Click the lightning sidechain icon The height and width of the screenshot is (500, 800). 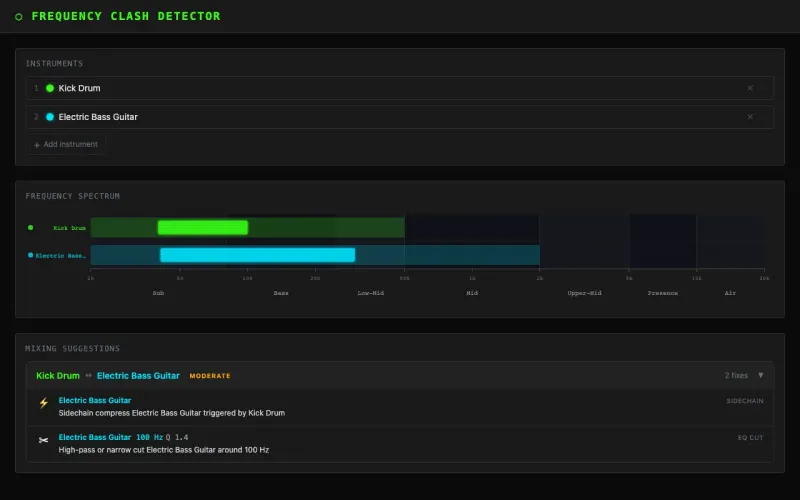(x=44, y=403)
